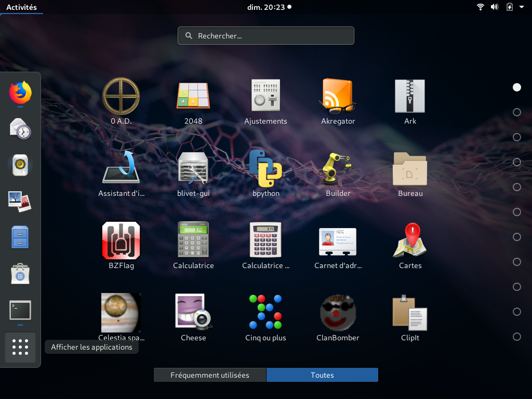Go to second app page dot
Screen dimensions: 532x399
click(517, 112)
